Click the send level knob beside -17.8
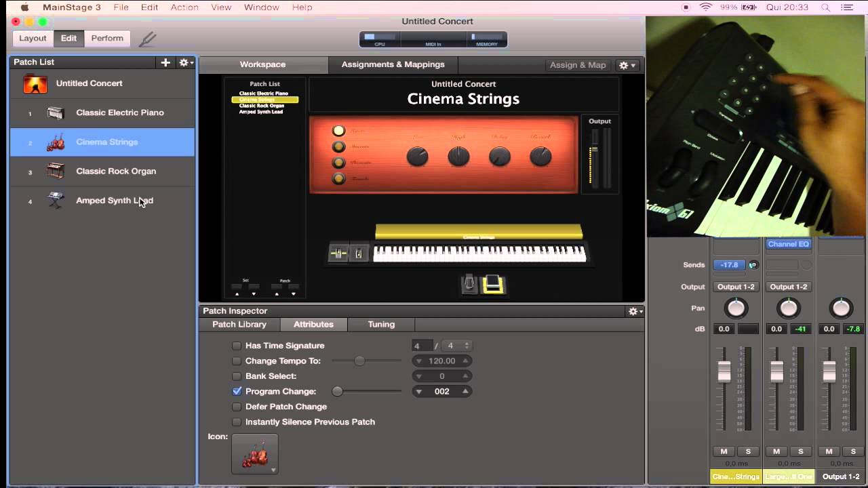 coord(753,265)
